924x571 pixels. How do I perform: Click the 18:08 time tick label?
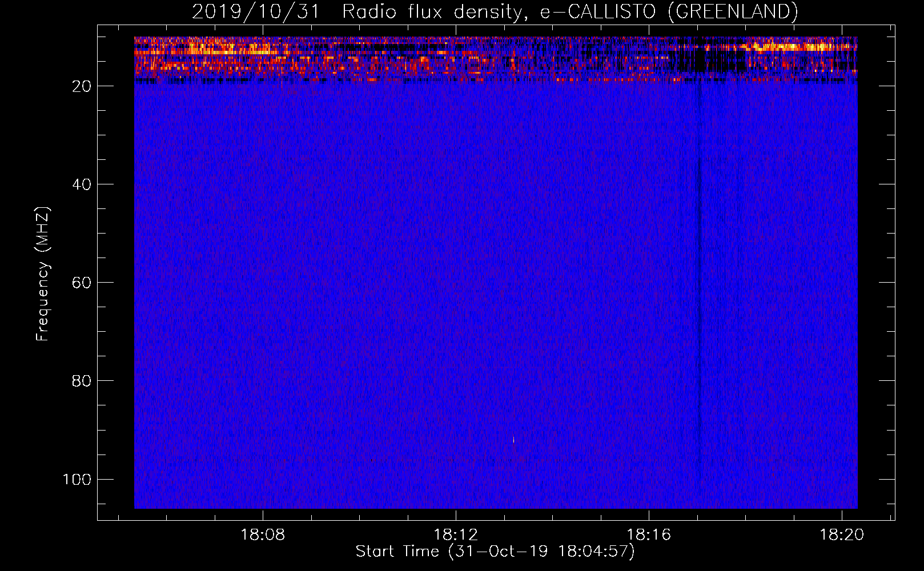(x=263, y=535)
